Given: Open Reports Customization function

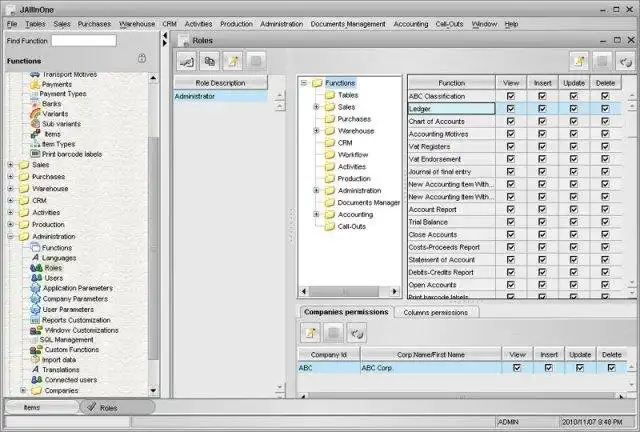Looking at the screenshot, I should [x=76, y=320].
